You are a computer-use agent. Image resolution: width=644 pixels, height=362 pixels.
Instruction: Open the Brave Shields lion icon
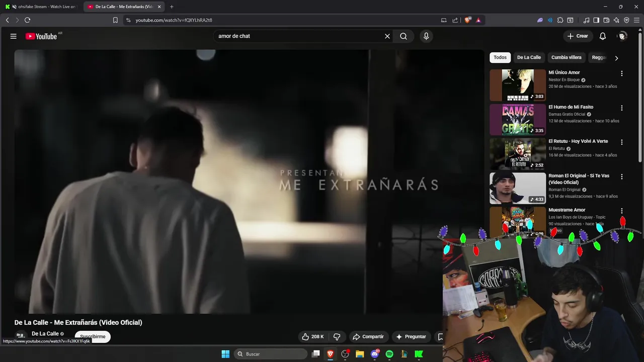pos(468,20)
